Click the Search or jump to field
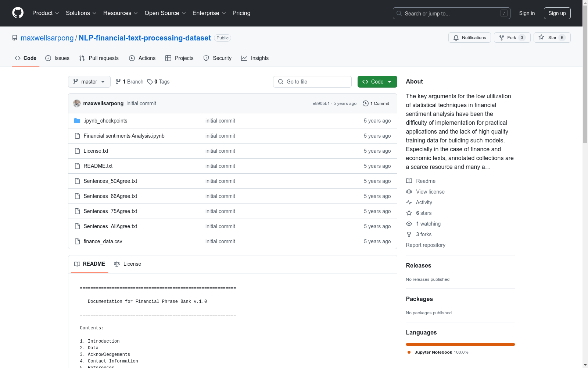588x368 pixels. click(452, 13)
